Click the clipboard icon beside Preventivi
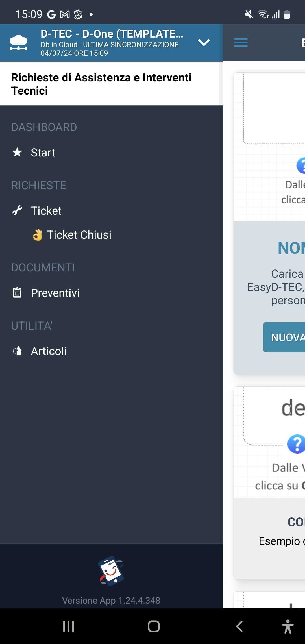The image size is (305, 644). (17, 293)
